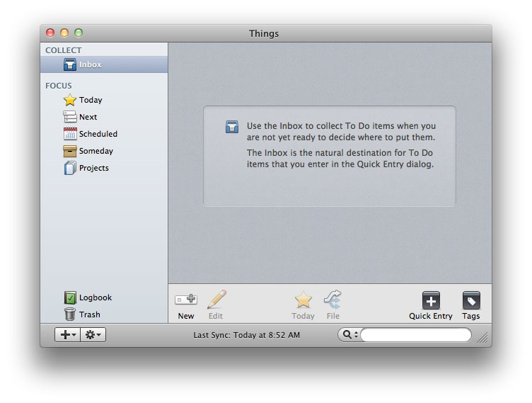Click the FOCUS section header
Image resolution: width=532 pixels, height=403 pixels.
tap(58, 86)
